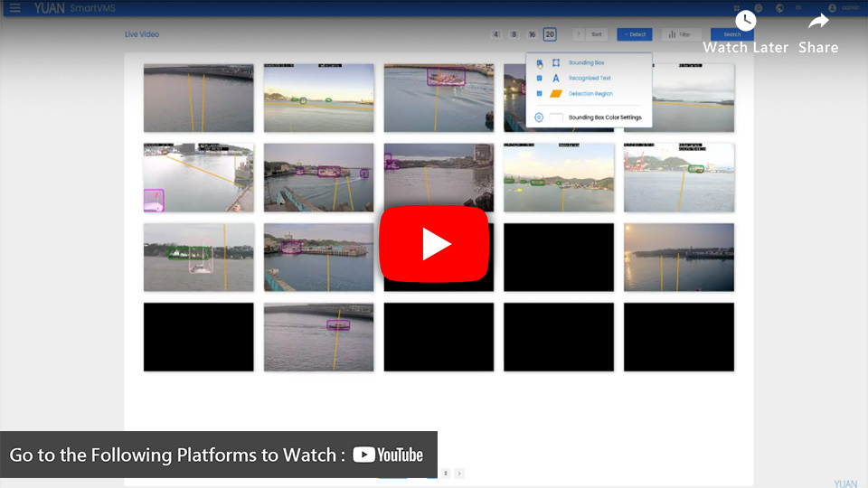Uncheck the Bounding Box checkbox
The height and width of the screenshot is (488, 868).
[x=539, y=63]
